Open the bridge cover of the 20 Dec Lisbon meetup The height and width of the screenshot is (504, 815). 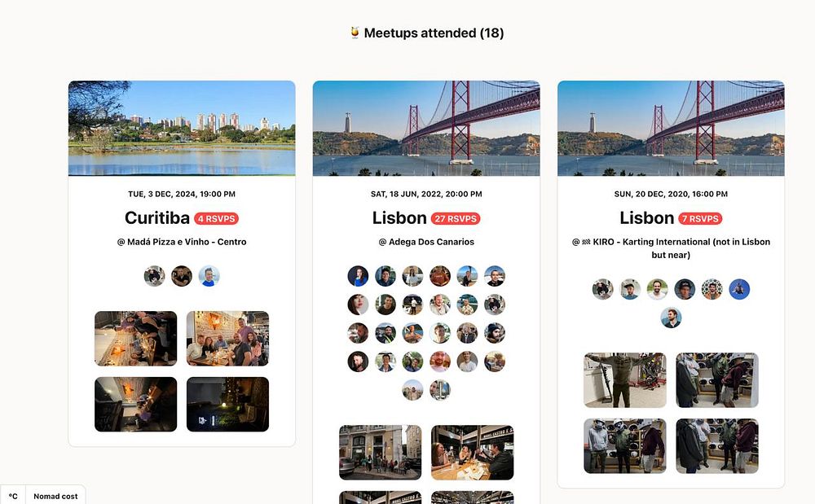[671, 128]
